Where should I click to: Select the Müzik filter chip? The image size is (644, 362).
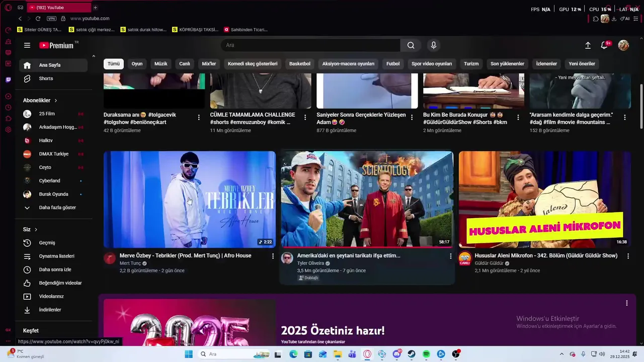[161, 64]
